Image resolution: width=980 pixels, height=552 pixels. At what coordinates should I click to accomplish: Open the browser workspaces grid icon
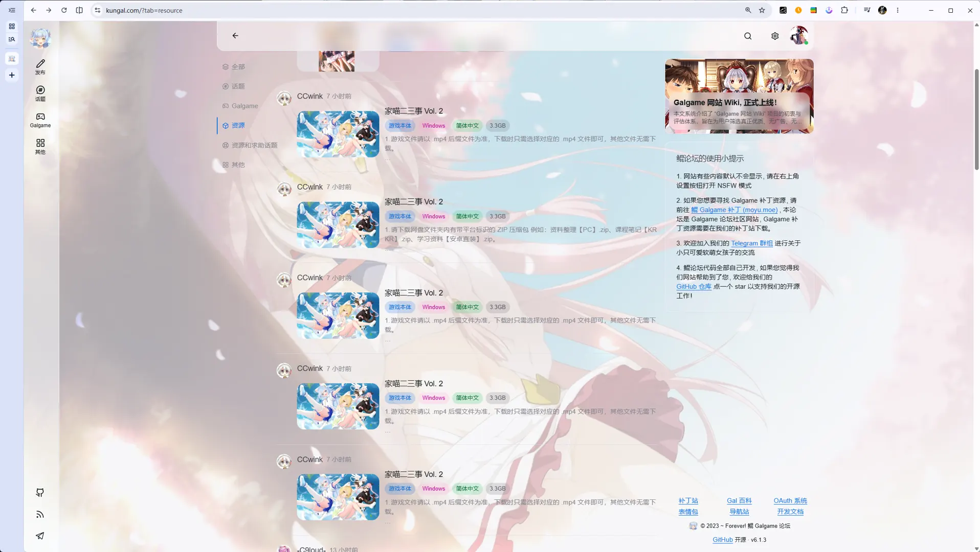tap(12, 27)
